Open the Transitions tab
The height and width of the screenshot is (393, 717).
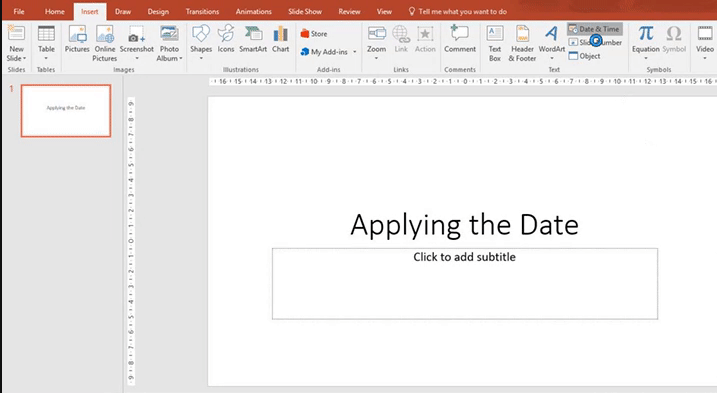pos(202,11)
